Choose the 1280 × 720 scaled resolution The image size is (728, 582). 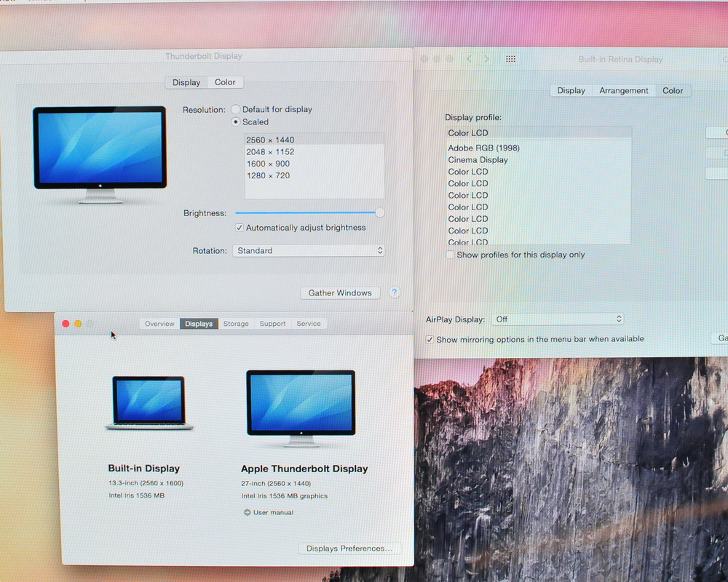coord(314,176)
